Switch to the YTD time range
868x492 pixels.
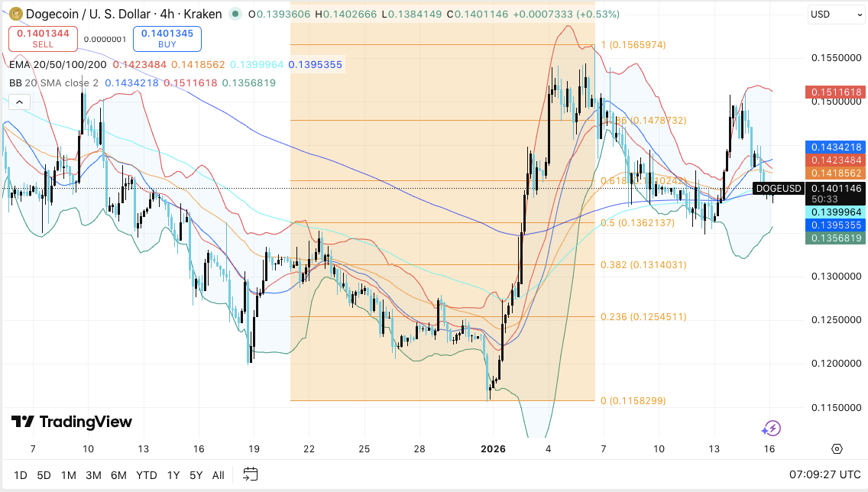pyautogui.click(x=147, y=475)
